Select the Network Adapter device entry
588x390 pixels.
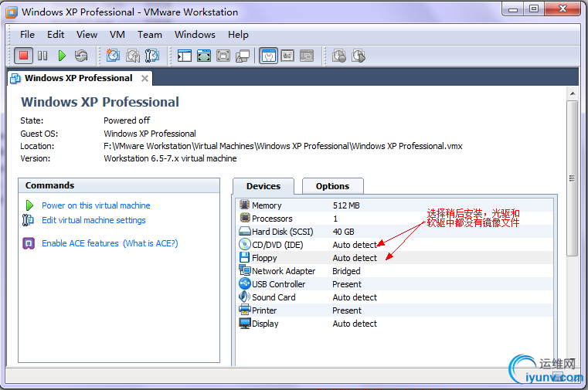[x=284, y=271]
